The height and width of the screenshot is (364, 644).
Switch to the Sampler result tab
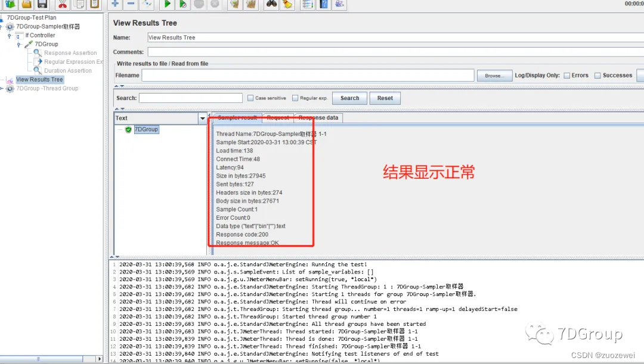[237, 118]
